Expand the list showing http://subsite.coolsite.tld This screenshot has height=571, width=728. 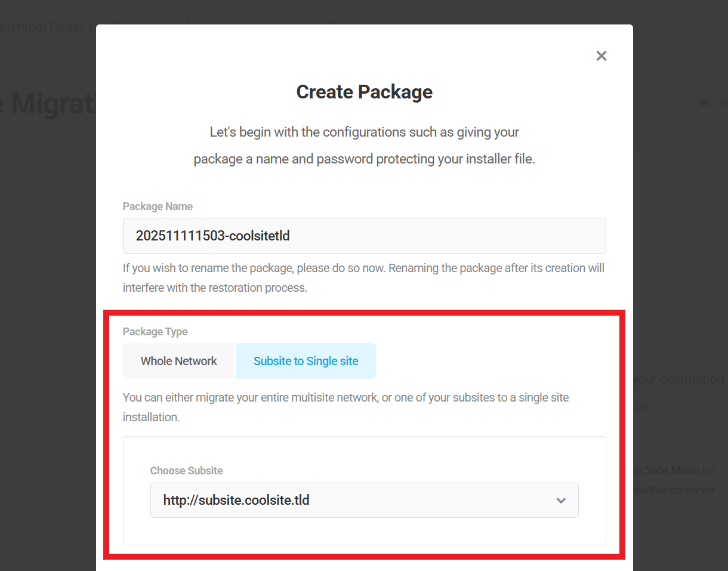coord(364,501)
